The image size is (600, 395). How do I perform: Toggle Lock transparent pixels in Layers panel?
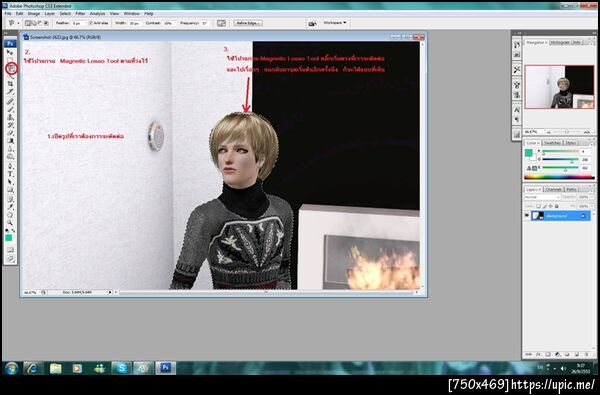click(538, 206)
